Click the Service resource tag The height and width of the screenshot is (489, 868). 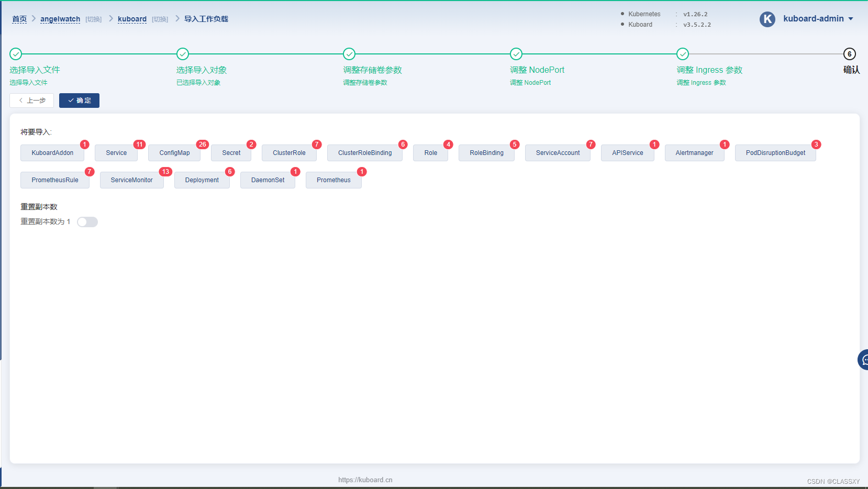(116, 153)
